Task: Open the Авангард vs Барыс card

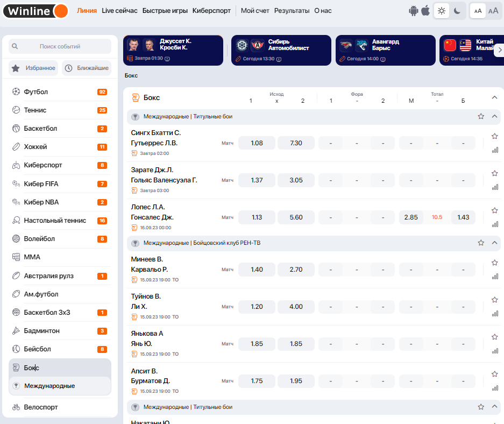Action: click(x=385, y=51)
